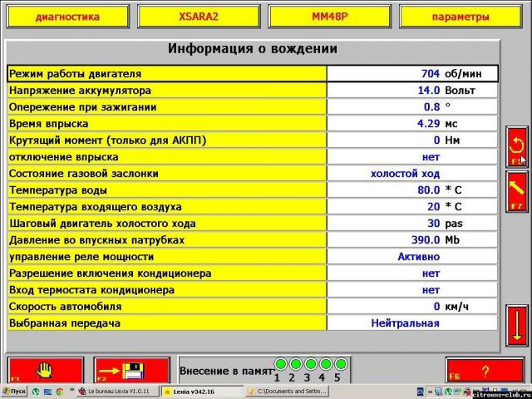Expand quick launch chevron overflow
Image resolution: width=532 pixels, height=399 pixels.
pyautogui.click(x=71, y=390)
